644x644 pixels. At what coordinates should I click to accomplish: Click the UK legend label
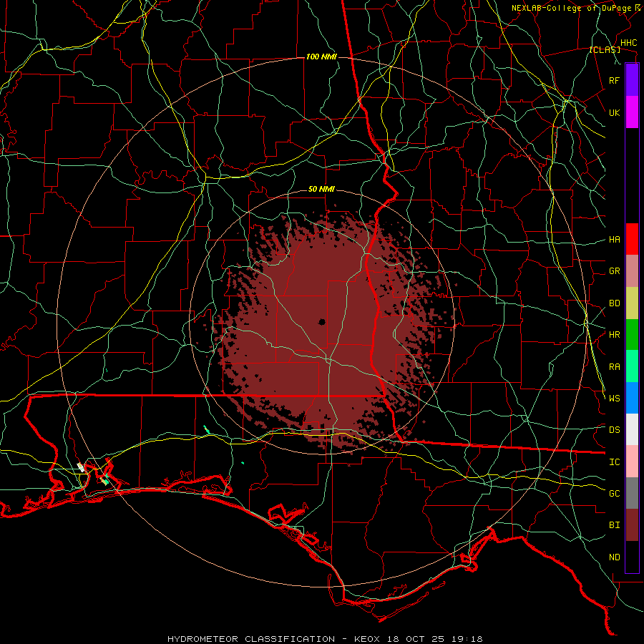tap(614, 112)
